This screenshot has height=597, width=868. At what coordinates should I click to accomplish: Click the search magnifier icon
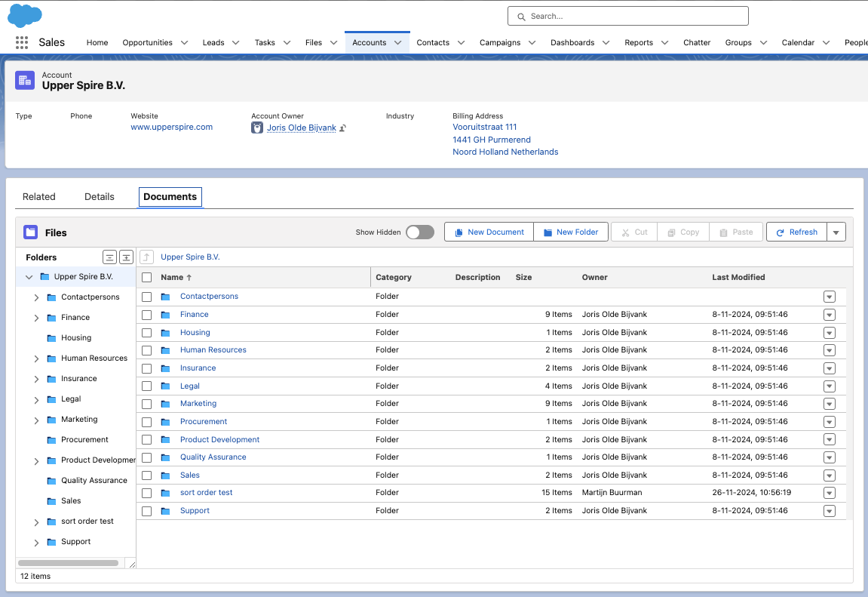coord(521,17)
